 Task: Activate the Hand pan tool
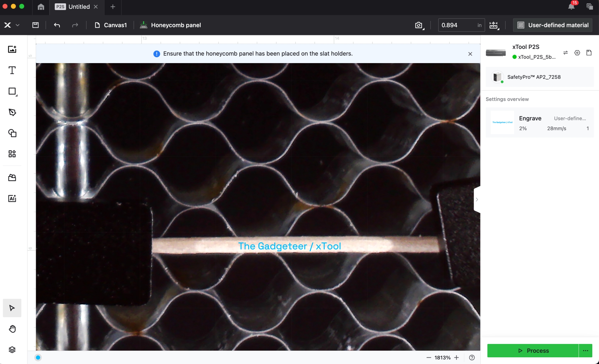12,329
